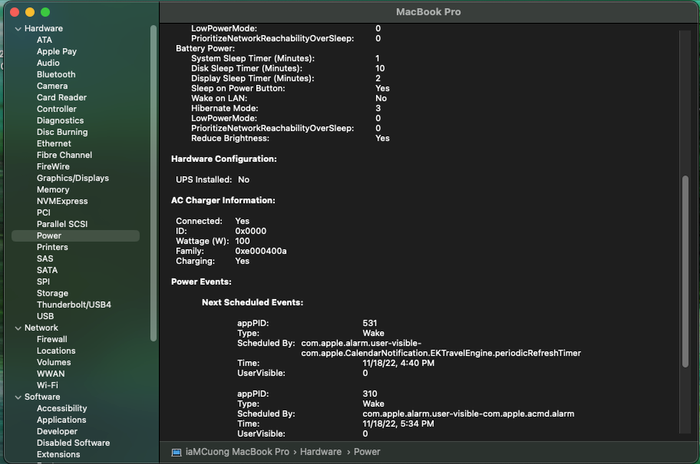The width and height of the screenshot is (700, 464).
Task: Select ATA in the sidebar
Action: point(44,40)
